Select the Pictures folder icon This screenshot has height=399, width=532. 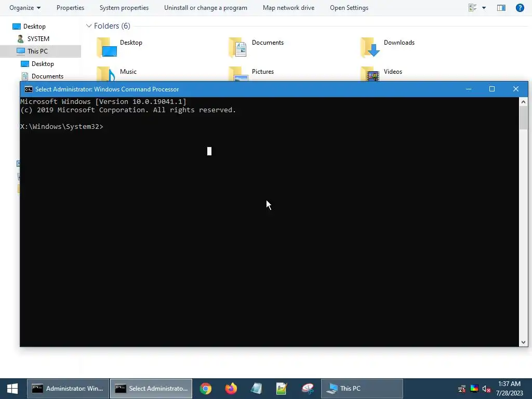click(x=238, y=73)
